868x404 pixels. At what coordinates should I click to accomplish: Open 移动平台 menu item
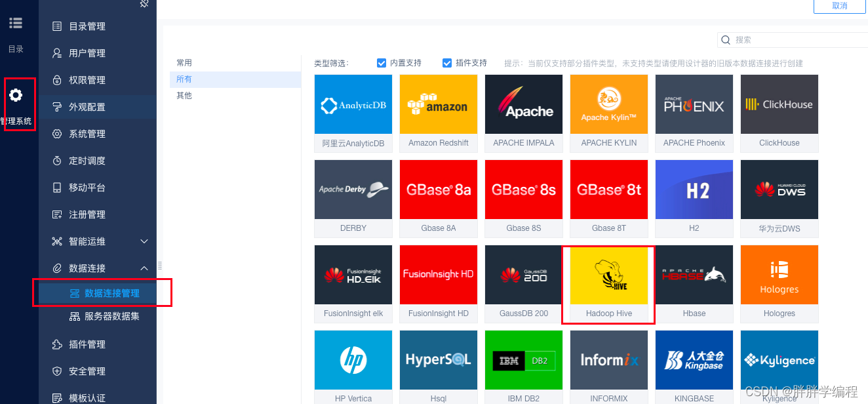coord(98,188)
